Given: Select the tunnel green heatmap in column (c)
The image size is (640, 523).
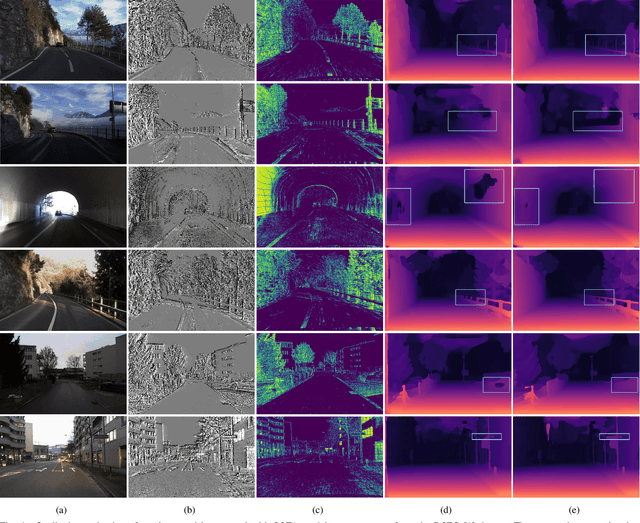Looking at the screenshot, I should 319,206.
